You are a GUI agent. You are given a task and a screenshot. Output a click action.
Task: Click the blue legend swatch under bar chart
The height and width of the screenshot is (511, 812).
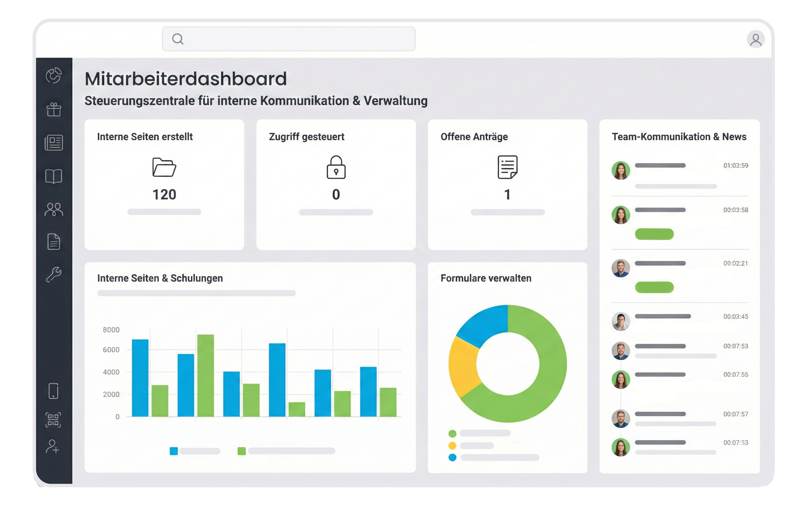click(x=174, y=451)
